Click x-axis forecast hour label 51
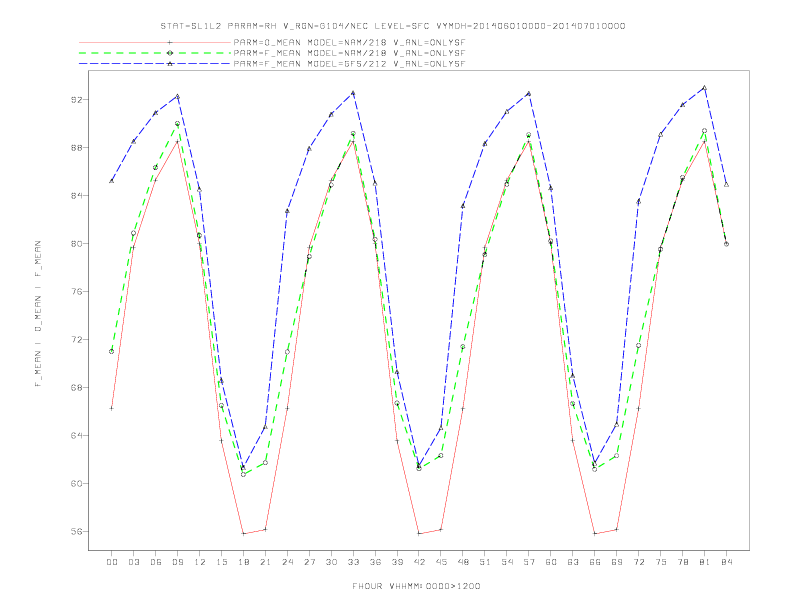Image resolution: width=792 pixels, height=612 pixels. pos(485,562)
